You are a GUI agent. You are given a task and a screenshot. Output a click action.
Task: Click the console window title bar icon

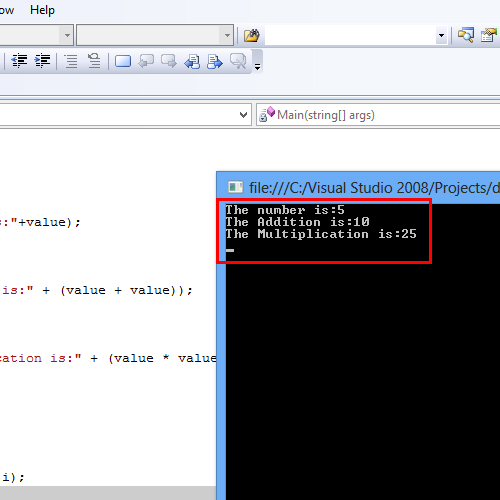(235, 187)
